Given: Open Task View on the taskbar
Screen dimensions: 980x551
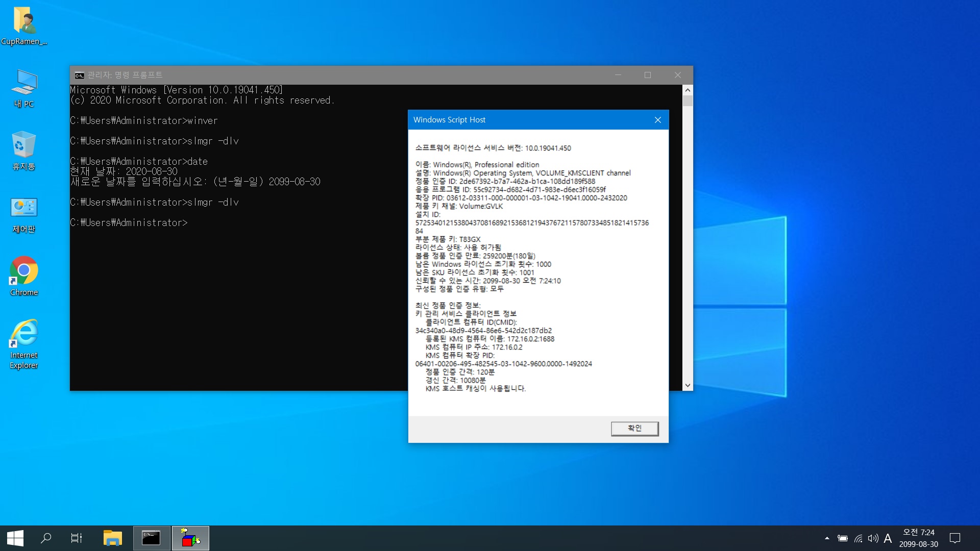Looking at the screenshot, I should [x=77, y=538].
